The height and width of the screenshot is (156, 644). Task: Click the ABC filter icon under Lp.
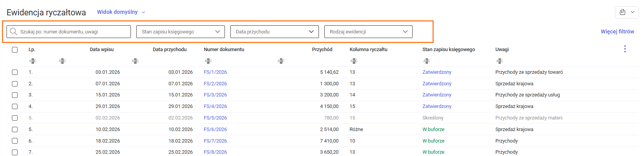[33, 61]
